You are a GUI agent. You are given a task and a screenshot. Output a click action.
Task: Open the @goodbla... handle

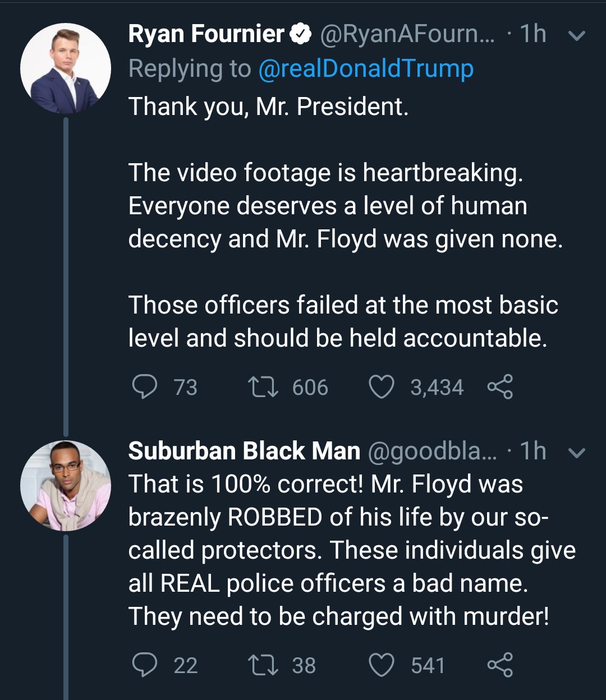(x=432, y=452)
